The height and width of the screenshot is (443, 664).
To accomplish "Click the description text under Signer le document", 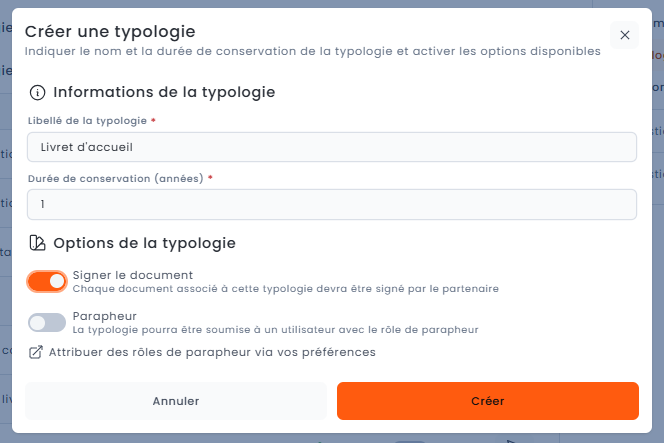I will click(x=285, y=289).
